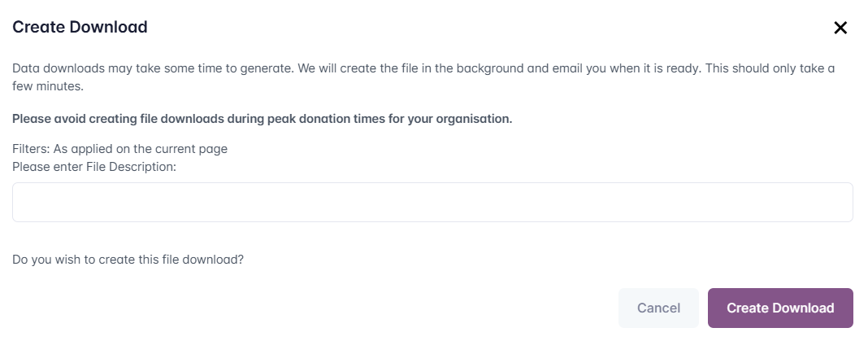Start generating the data download file
This screenshot has height=341, width=868.
pyautogui.click(x=780, y=308)
